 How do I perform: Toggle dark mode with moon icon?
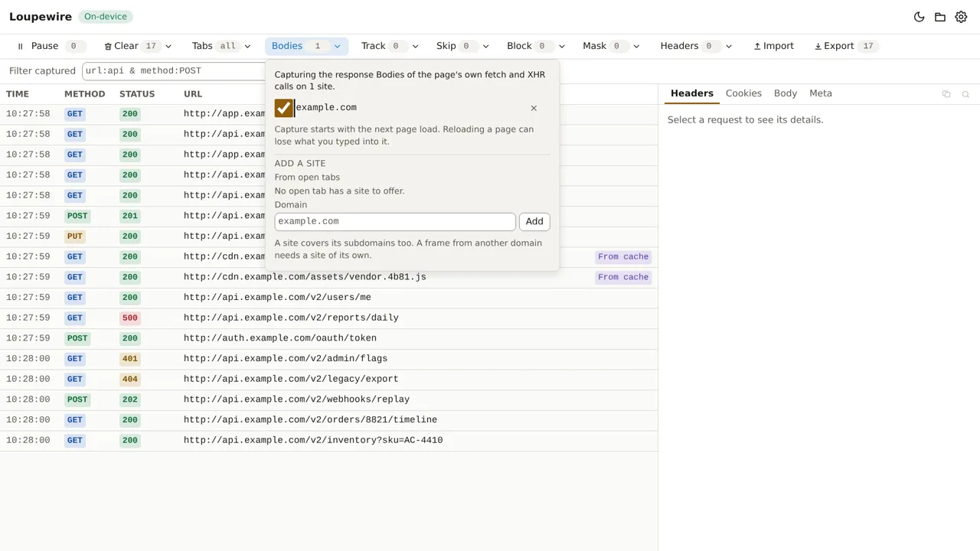920,17
